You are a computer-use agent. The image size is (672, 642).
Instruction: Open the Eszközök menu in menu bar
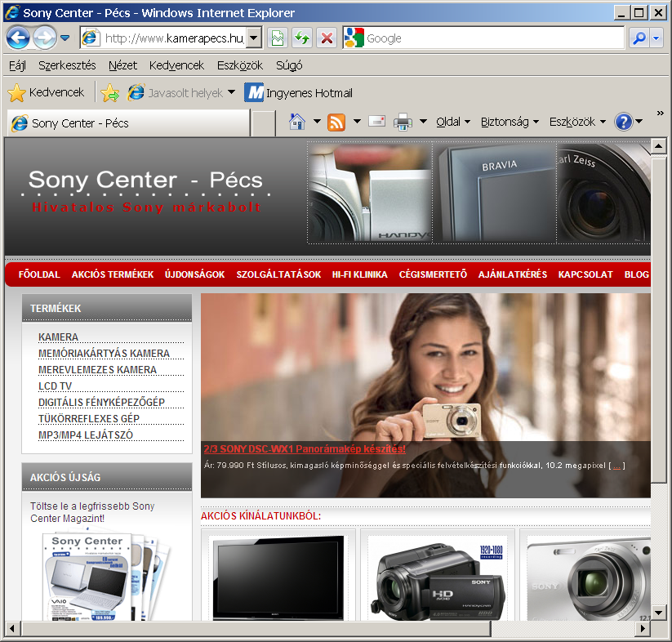[240, 65]
